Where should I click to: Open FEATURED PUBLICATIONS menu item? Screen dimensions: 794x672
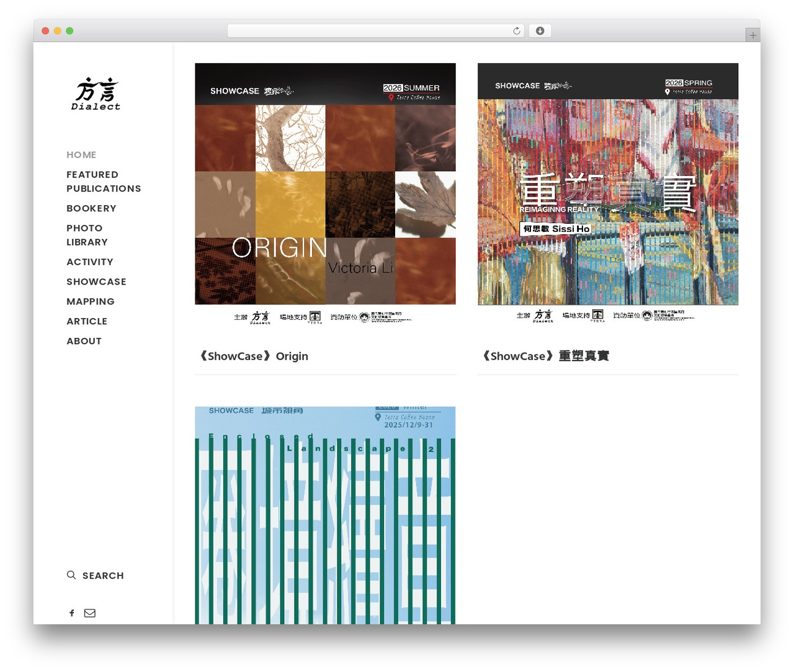104,182
